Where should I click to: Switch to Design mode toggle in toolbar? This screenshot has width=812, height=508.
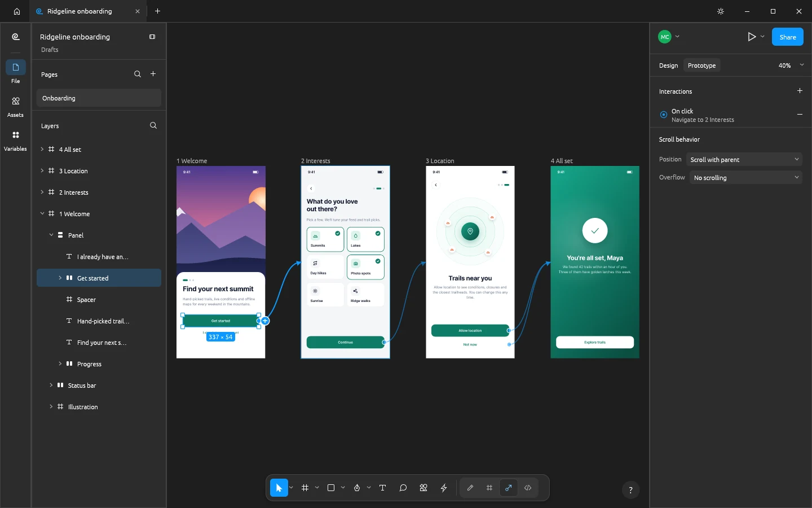489,488
